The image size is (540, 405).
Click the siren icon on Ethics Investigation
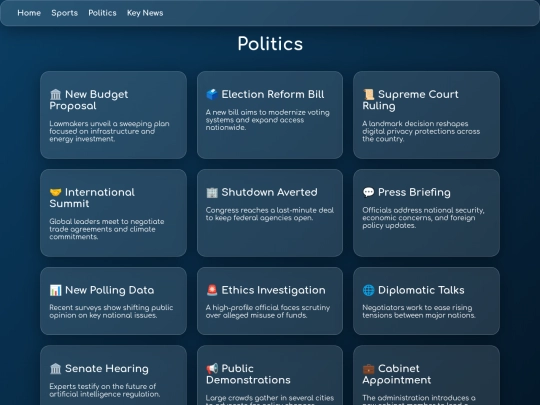click(x=212, y=290)
